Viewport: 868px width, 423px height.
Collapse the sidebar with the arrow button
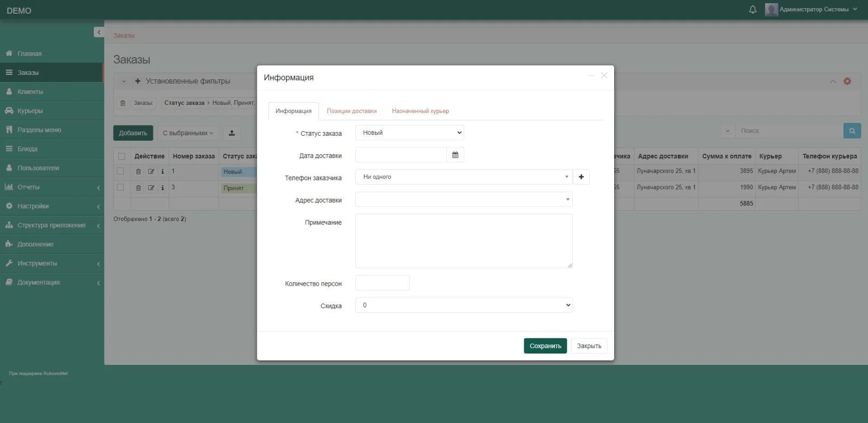click(99, 33)
